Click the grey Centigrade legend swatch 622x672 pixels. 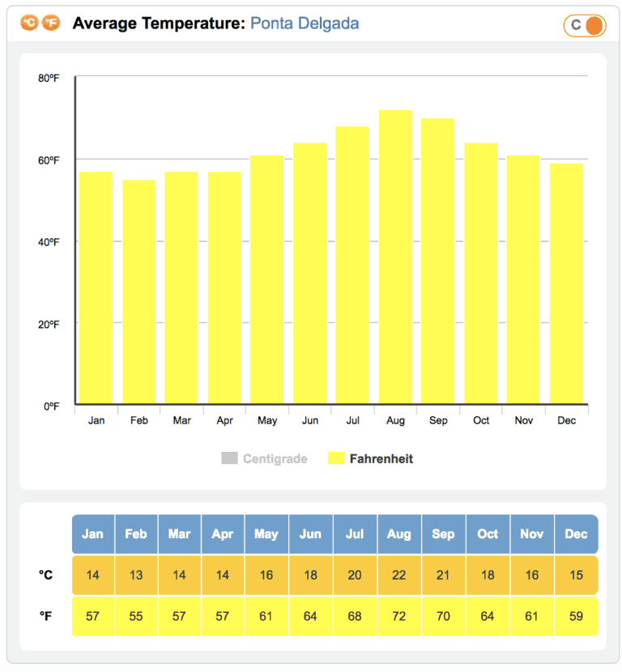(229, 459)
